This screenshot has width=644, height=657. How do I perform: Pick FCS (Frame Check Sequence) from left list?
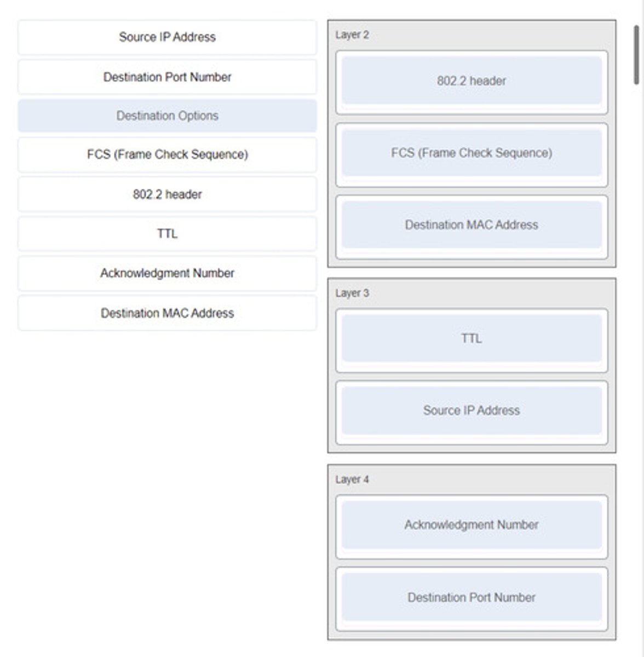[x=167, y=154]
